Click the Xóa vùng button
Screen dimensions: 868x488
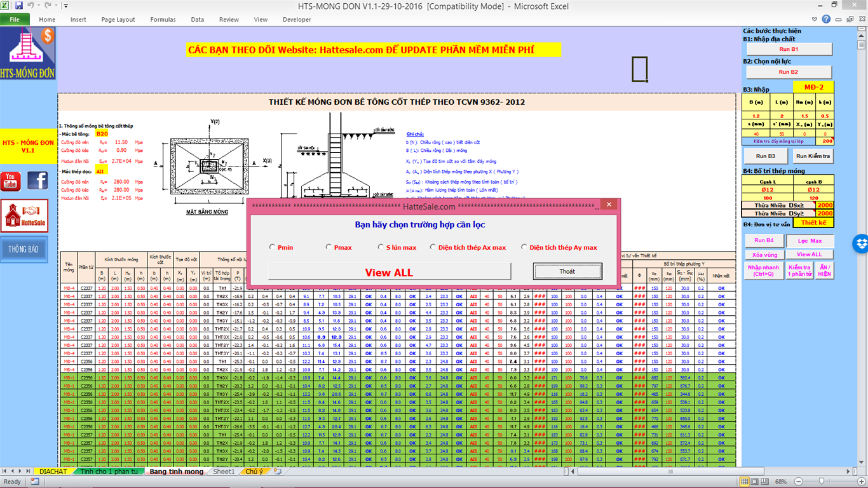click(x=764, y=254)
